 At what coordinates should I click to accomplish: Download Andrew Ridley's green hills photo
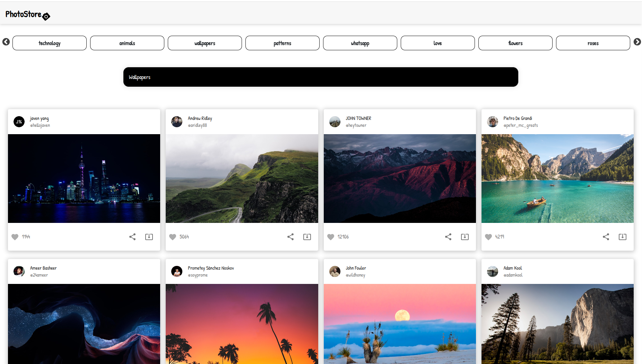[x=307, y=237]
